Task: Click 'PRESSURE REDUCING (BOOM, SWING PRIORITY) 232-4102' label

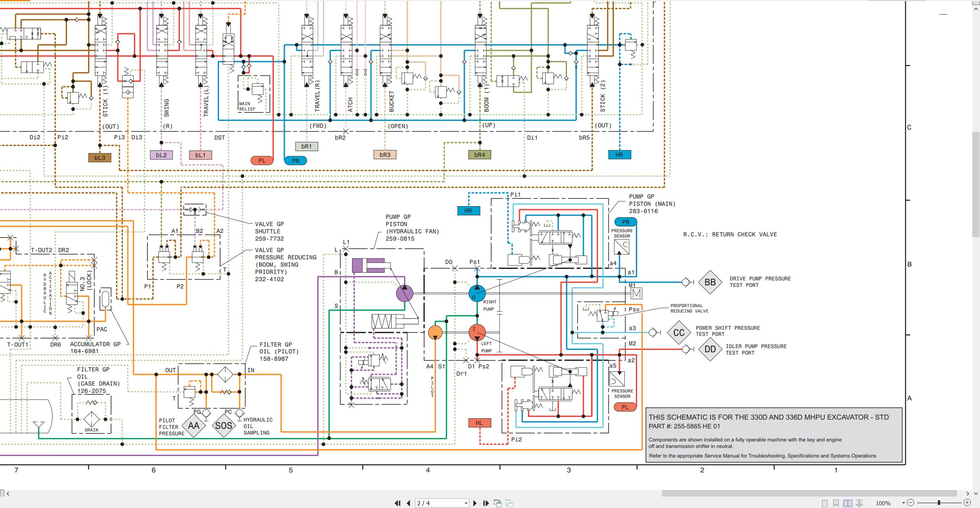Action: click(x=286, y=268)
